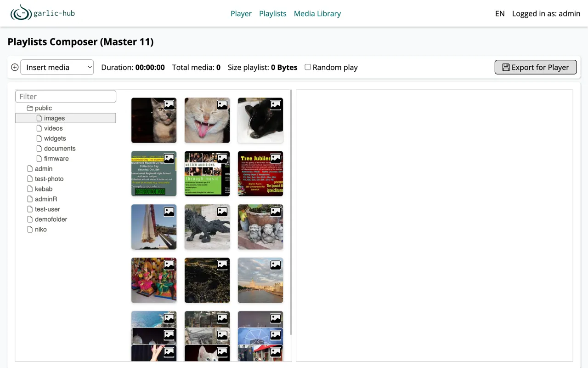Screen dimensions: 588x368
Task: Select the night aerial city thumbnail
Action: pyautogui.click(x=207, y=281)
